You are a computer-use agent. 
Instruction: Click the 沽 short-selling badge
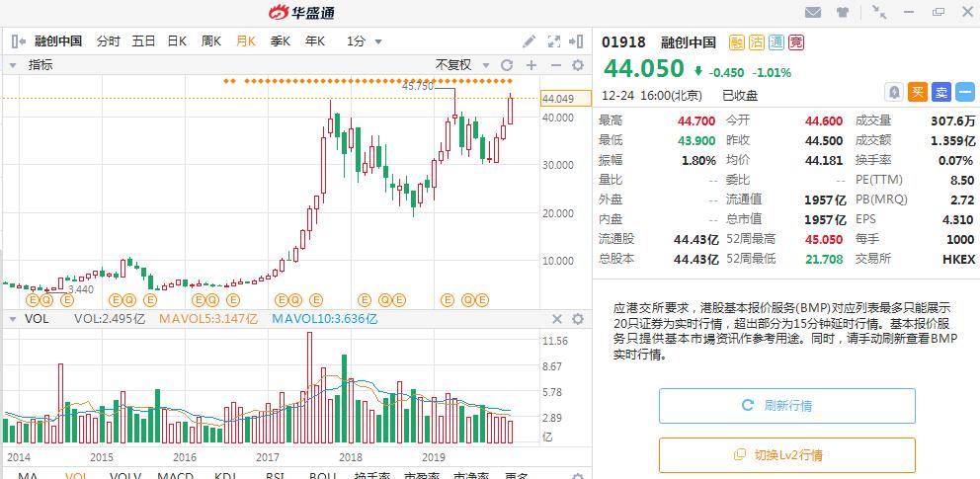[757, 42]
